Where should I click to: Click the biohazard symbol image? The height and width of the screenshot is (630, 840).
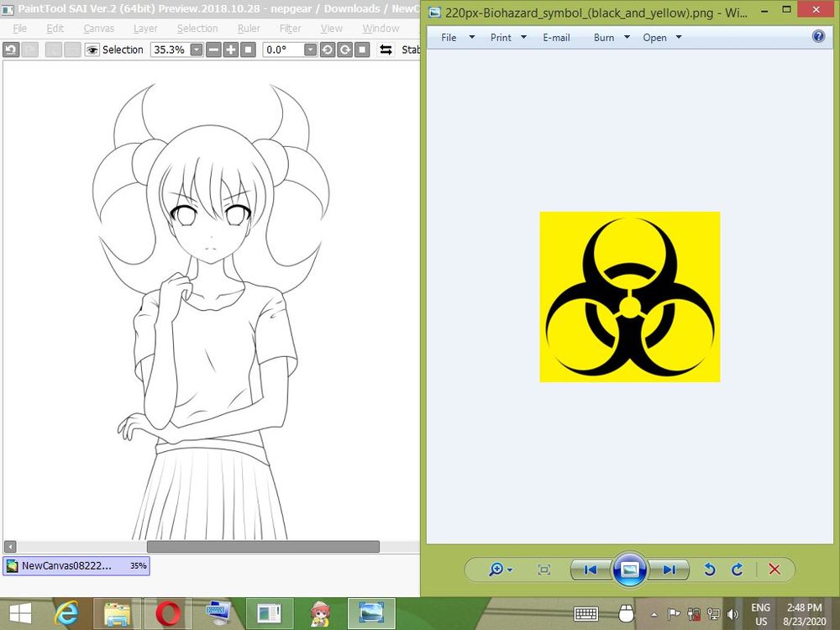click(x=629, y=297)
